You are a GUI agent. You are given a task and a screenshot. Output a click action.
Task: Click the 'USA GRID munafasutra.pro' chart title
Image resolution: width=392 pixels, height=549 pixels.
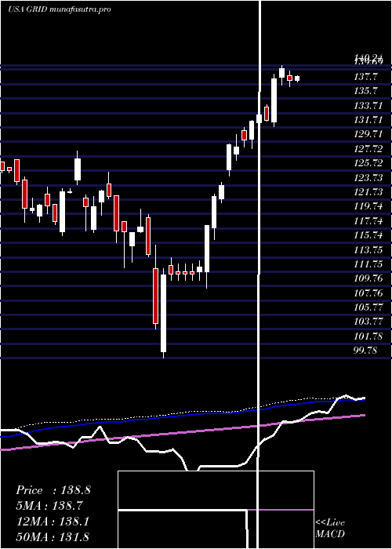[59, 9]
